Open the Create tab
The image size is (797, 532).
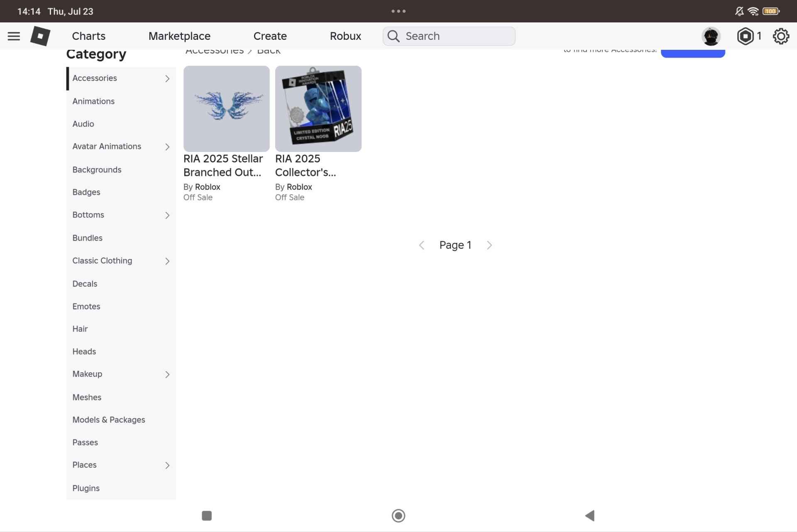(270, 36)
